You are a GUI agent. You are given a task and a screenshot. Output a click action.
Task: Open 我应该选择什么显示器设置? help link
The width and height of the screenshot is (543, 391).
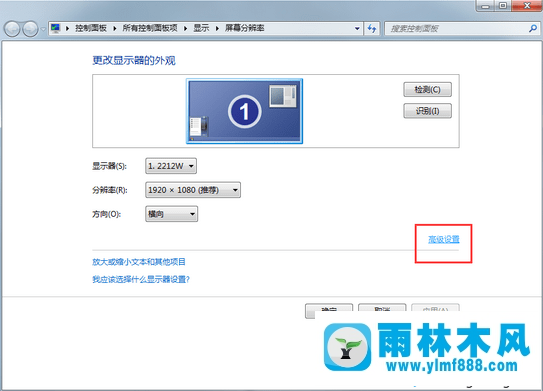(141, 279)
